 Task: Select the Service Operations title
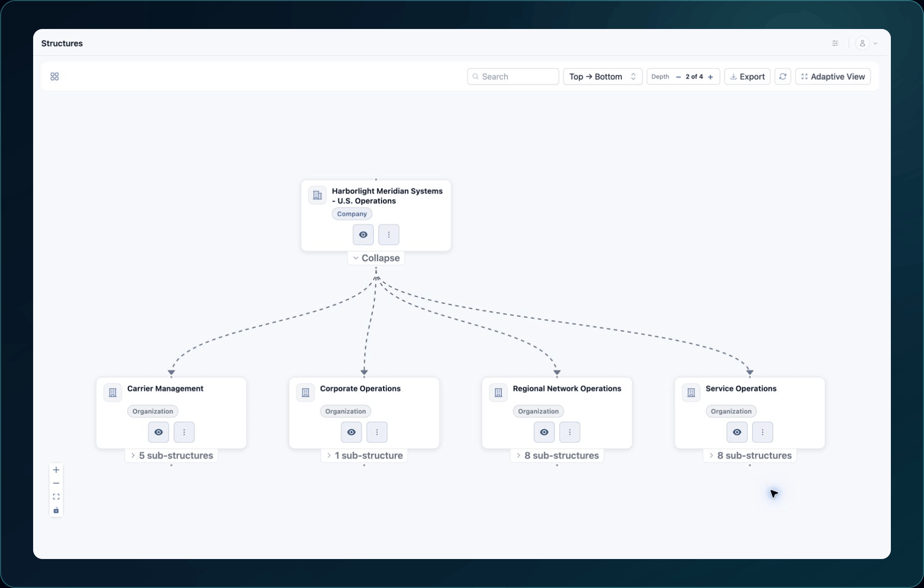[741, 389]
